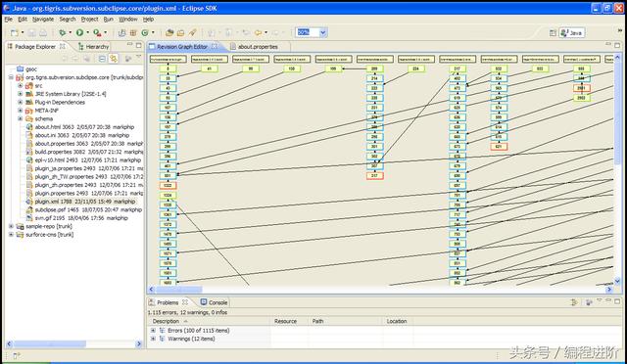Maximize the Problems panel
This screenshot has height=364, width=627.
coord(617,300)
